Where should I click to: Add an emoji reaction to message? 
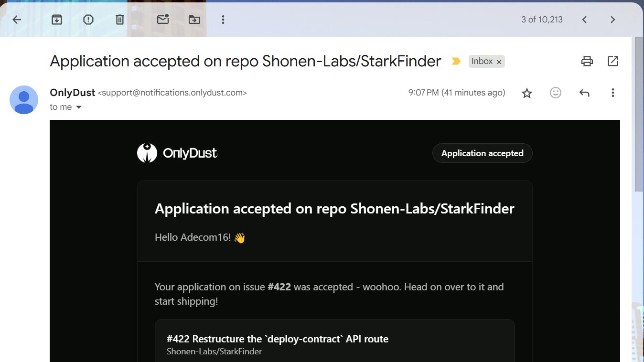pos(555,93)
